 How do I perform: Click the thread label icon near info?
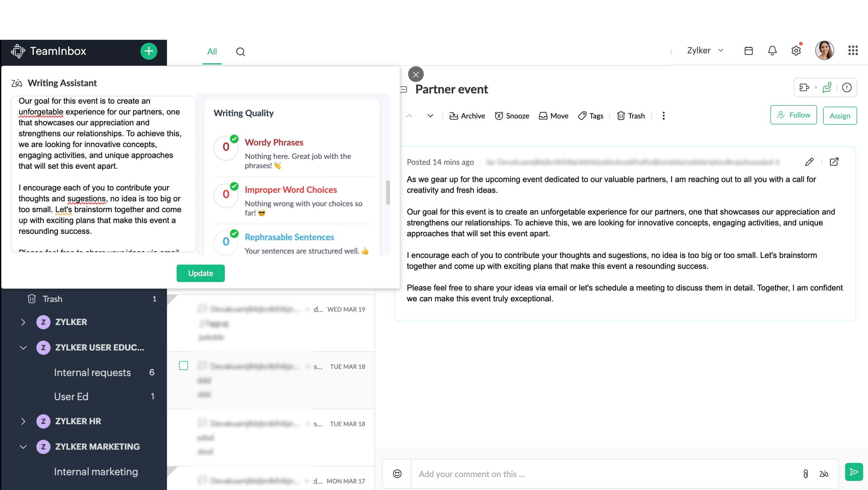(x=804, y=88)
